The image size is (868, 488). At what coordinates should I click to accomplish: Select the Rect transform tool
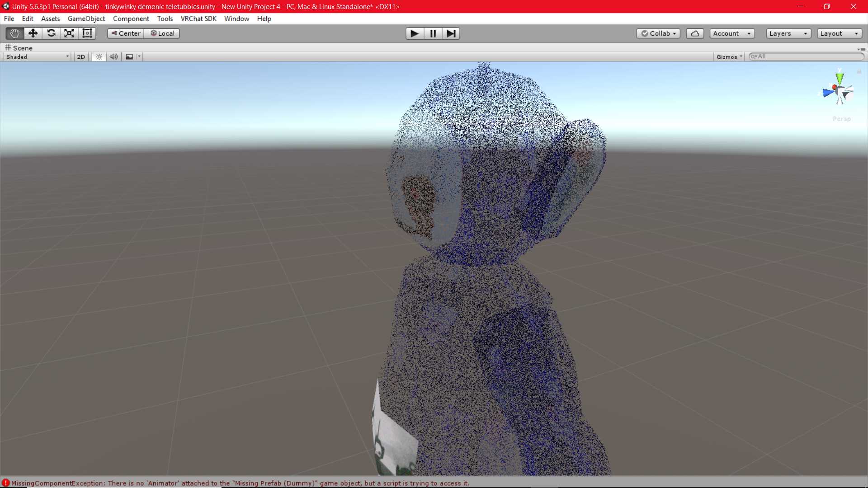pyautogui.click(x=87, y=33)
